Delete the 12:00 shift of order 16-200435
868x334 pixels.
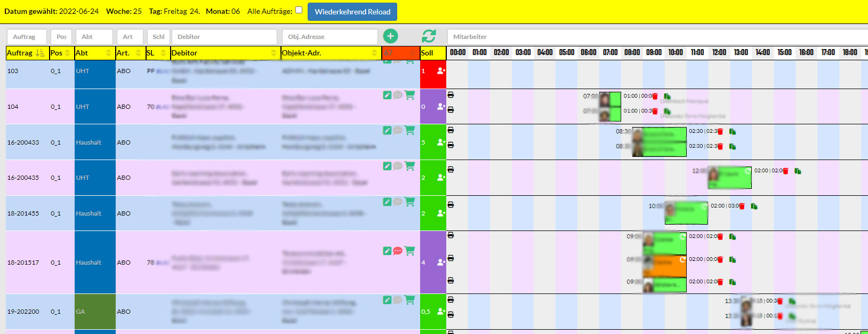click(785, 171)
